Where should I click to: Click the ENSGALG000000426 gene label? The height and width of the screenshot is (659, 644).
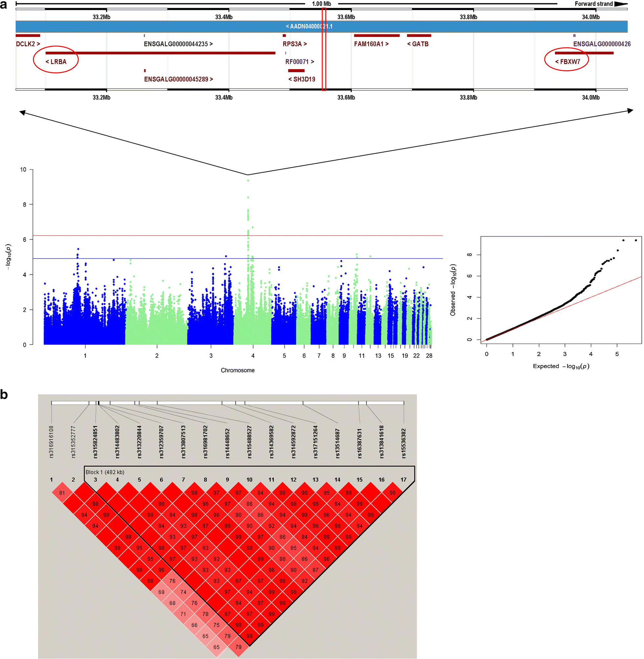click(602, 44)
